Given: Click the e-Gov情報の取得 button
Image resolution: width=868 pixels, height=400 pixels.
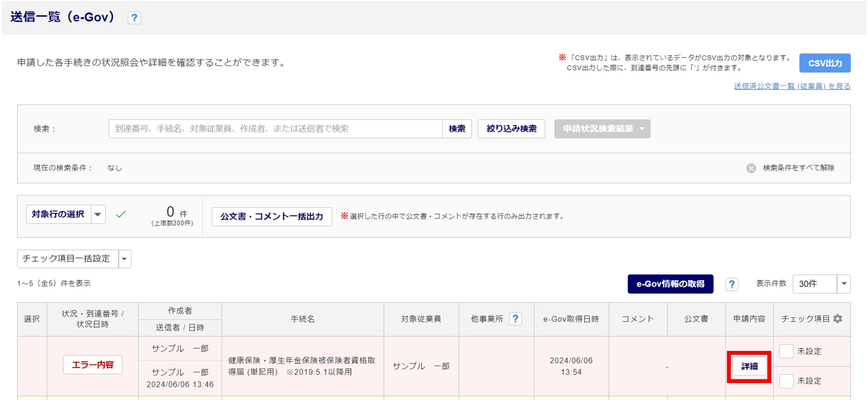Looking at the screenshot, I should pos(670,284).
